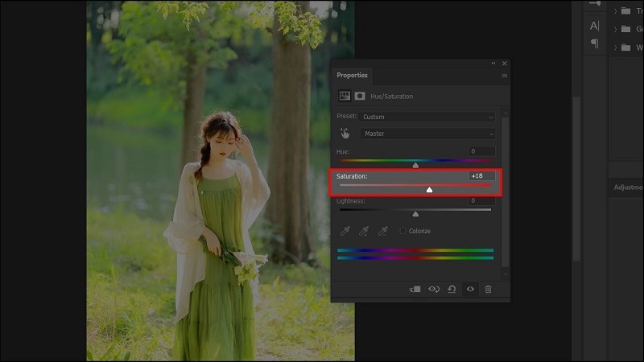
Task: Reset adjustment to defaults
Action: (x=452, y=290)
